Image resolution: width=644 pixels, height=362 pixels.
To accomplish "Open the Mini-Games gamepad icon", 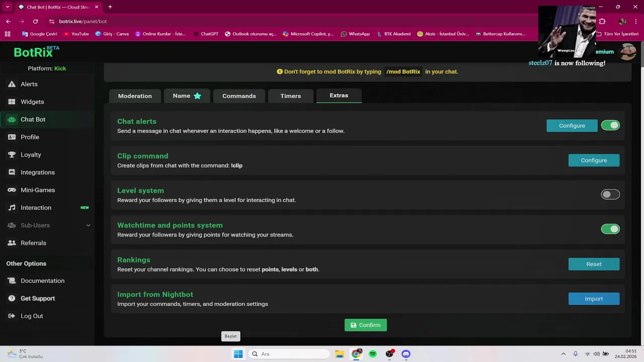I will 12,190.
